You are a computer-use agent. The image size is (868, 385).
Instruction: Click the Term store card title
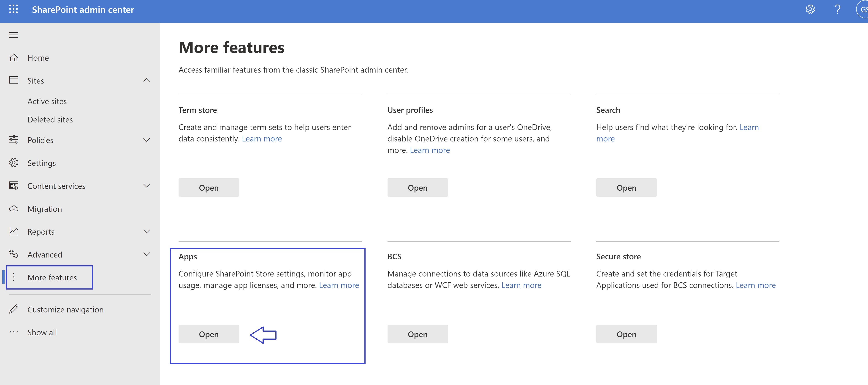tap(198, 110)
